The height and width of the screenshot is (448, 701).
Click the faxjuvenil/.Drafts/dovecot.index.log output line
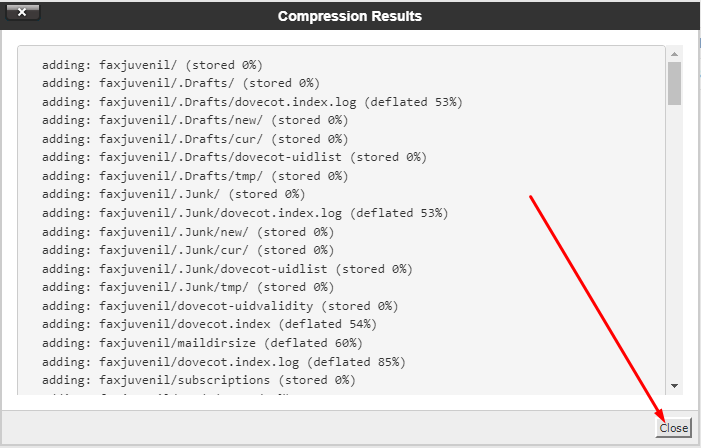pyautogui.click(x=252, y=102)
